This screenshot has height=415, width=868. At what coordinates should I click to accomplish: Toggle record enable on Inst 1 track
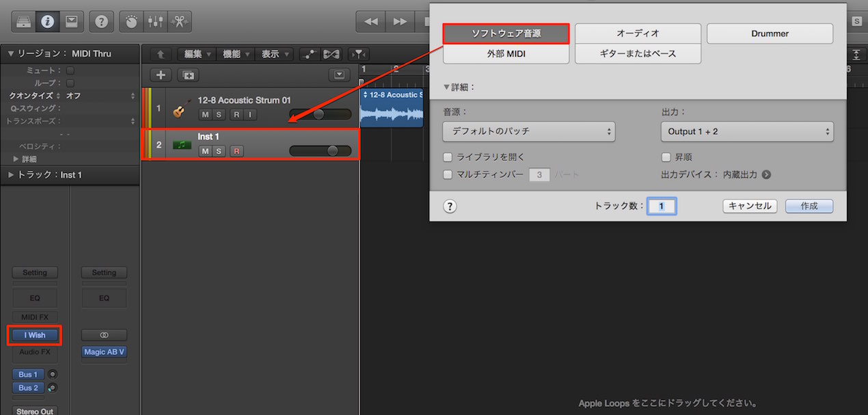(x=236, y=151)
